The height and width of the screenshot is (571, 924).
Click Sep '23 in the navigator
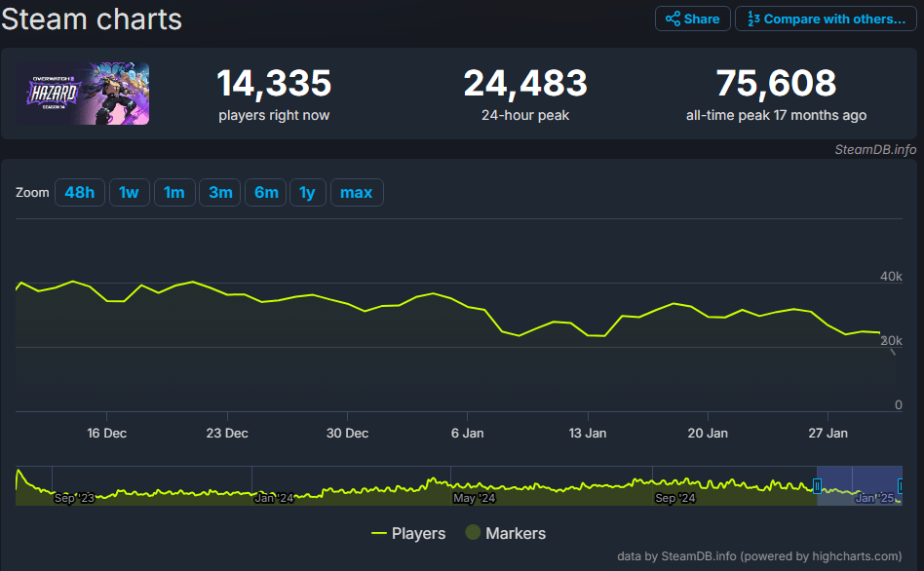pyautogui.click(x=74, y=498)
